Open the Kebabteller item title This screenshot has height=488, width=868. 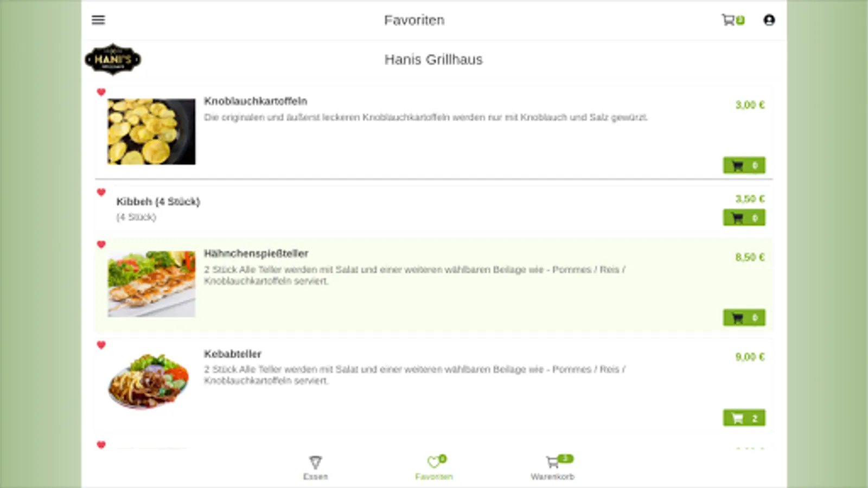point(233,354)
